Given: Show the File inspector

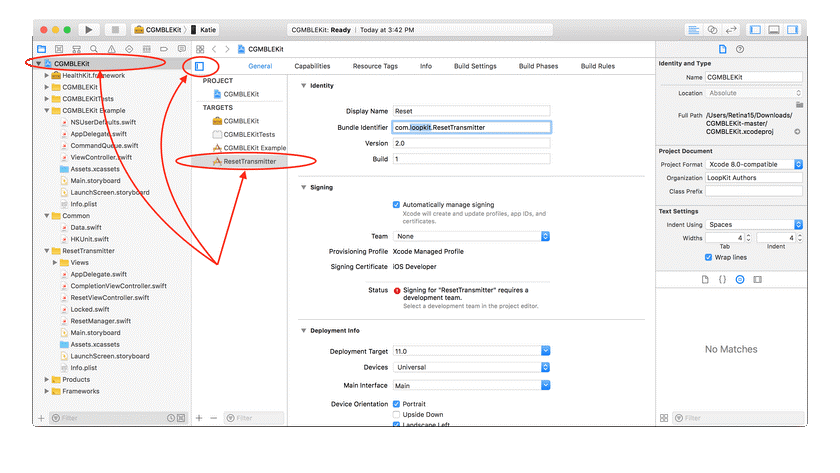Looking at the screenshot, I should pos(723,49).
